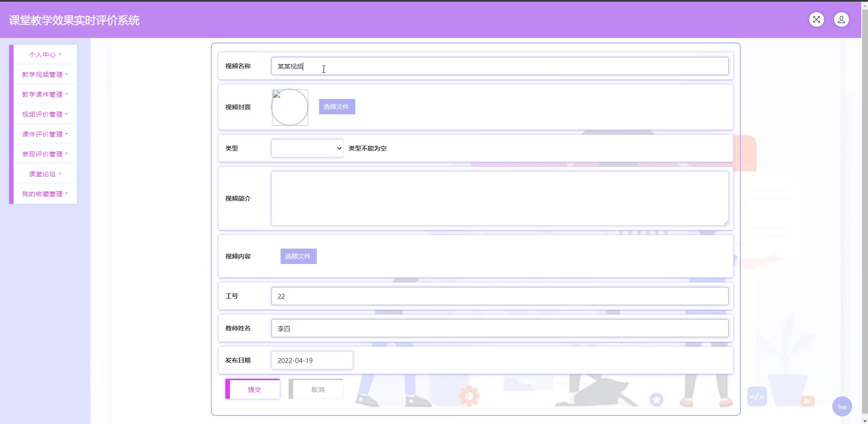Expand the 课件评价管理 sidebar menu
The image size is (868, 424).
pos(45,134)
